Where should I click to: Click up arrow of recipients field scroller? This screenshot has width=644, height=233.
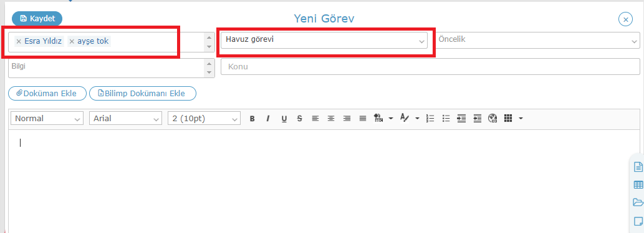tap(209, 37)
